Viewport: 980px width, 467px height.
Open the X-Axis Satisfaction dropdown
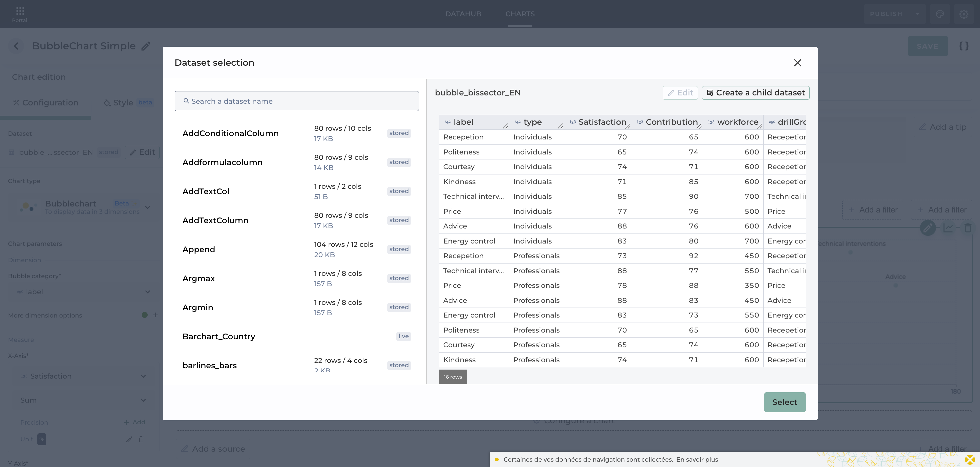(x=84, y=376)
